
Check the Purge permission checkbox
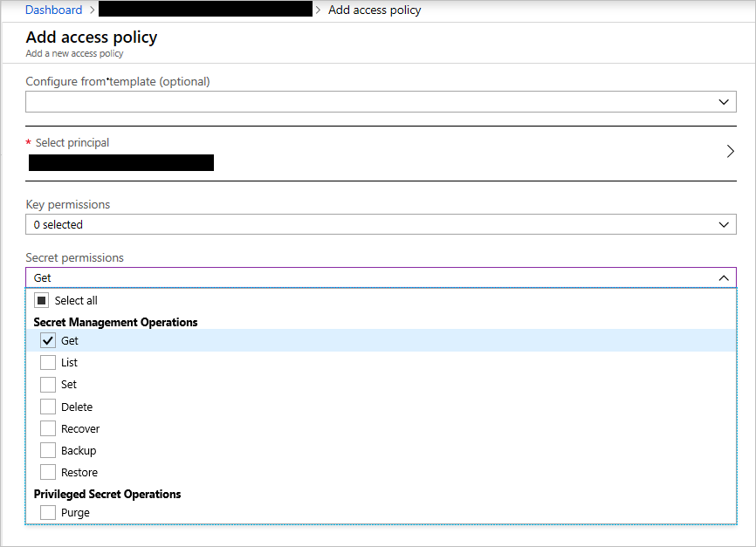click(x=48, y=512)
